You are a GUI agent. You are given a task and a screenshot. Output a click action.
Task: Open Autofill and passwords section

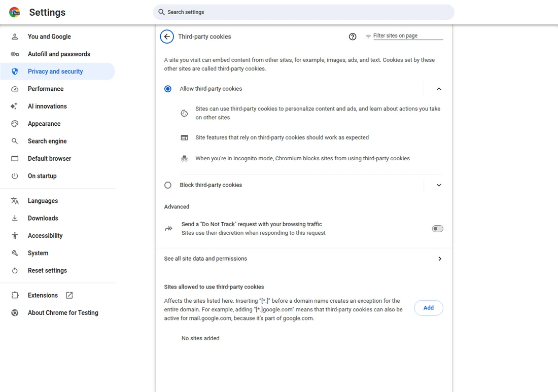(x=58, y=54)
